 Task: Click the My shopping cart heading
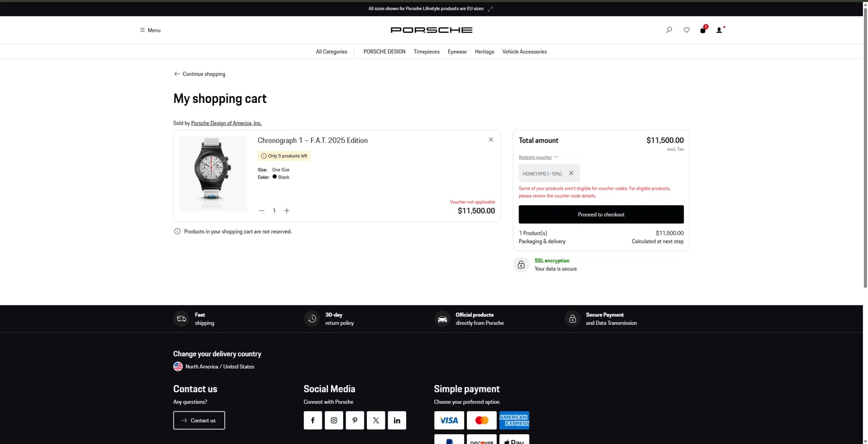(x=220, y=99)
